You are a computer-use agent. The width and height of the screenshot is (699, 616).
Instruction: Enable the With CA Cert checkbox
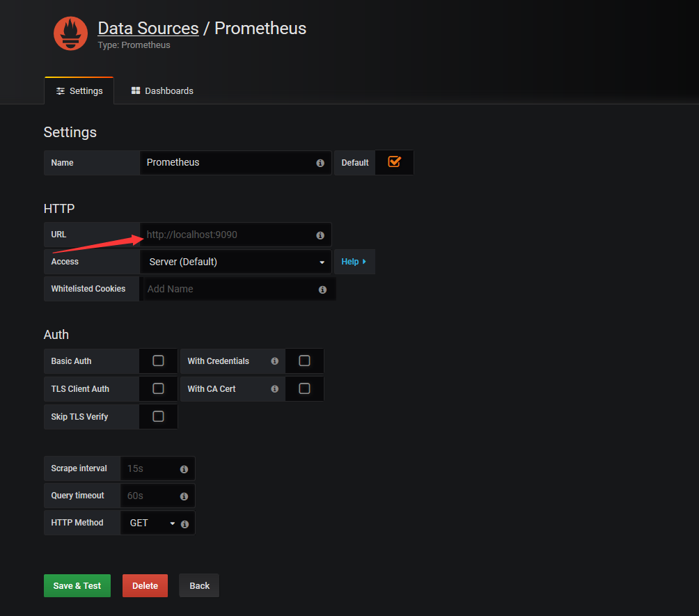click(304, 388)
